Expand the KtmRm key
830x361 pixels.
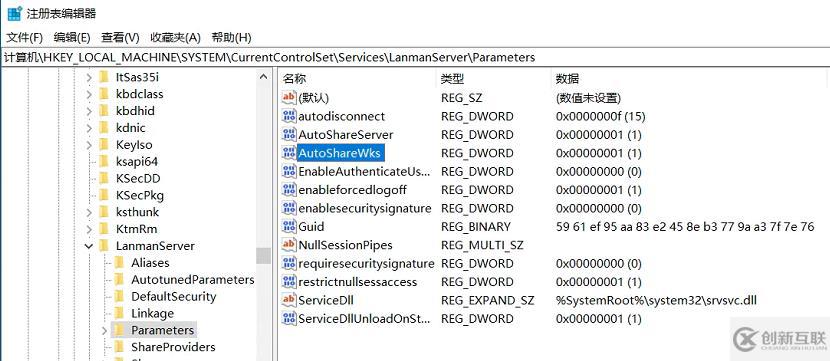(88, 229)
